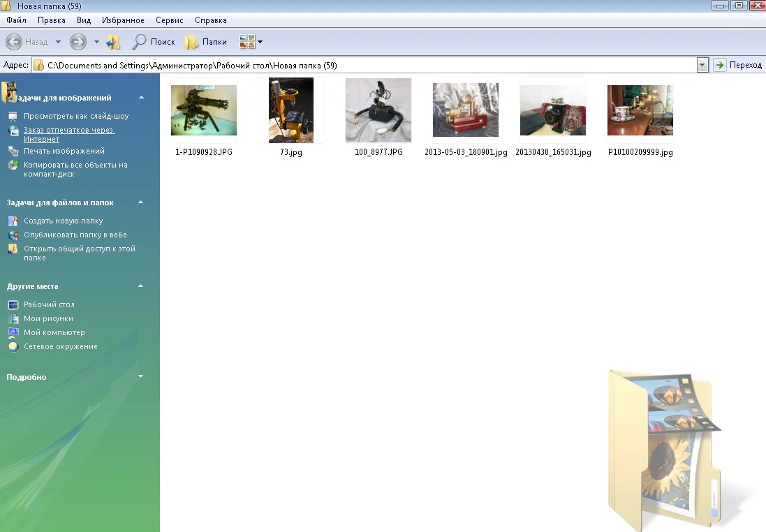Open the Вид menu

[x=84, y=20]
